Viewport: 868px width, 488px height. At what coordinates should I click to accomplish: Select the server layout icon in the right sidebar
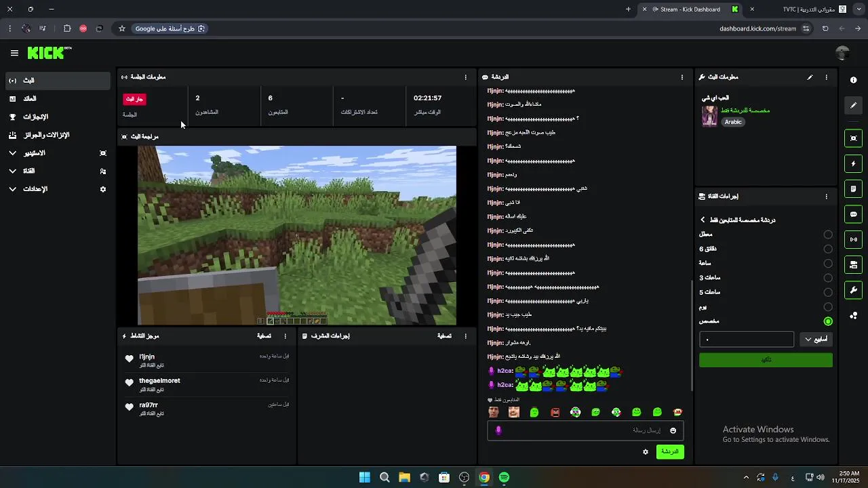pos(853,265)
